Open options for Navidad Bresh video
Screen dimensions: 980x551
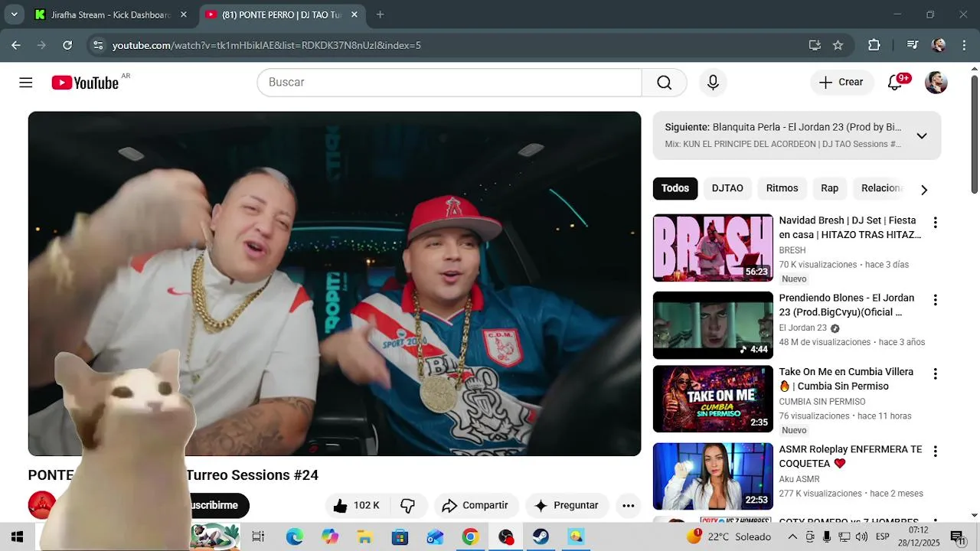coord(935,223)
